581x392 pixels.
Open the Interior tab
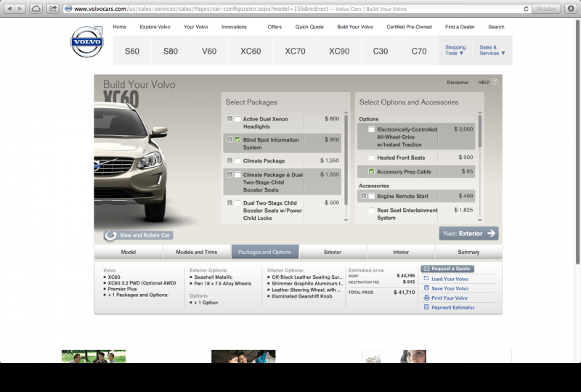[x=401, y=252]
